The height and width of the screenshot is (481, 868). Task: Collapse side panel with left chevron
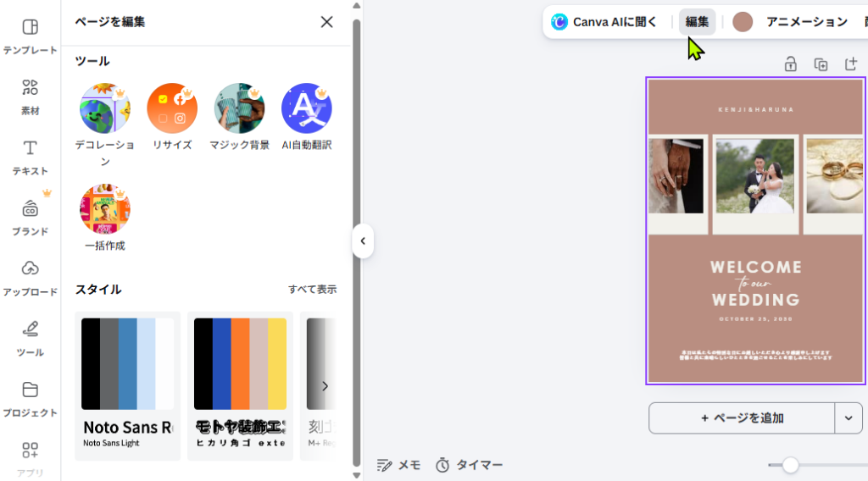[x=363, y=241]
